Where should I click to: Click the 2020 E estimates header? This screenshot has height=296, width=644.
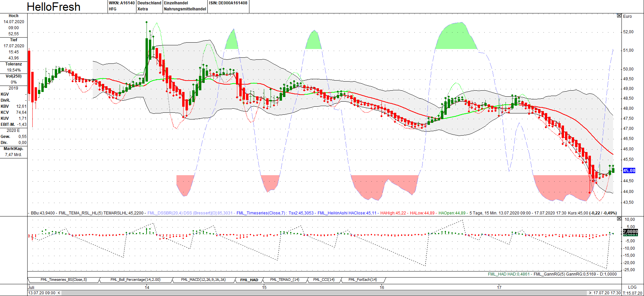[13, 131]
